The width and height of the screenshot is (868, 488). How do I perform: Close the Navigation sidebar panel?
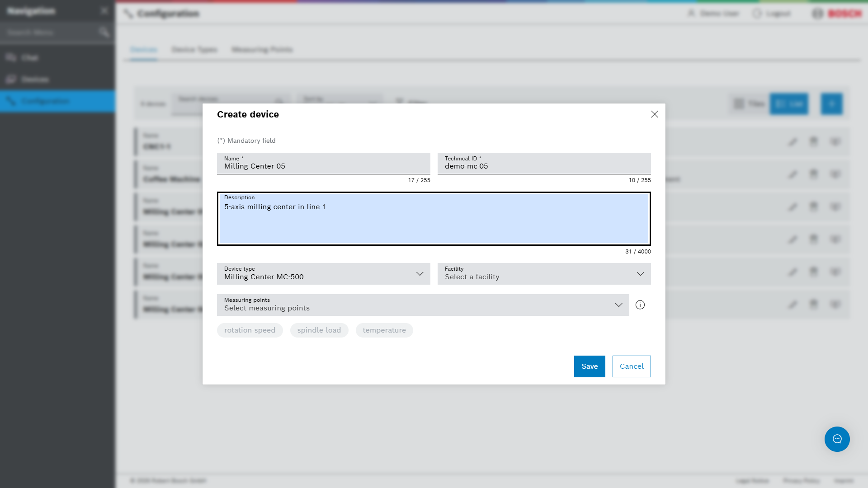pos(104,11)
